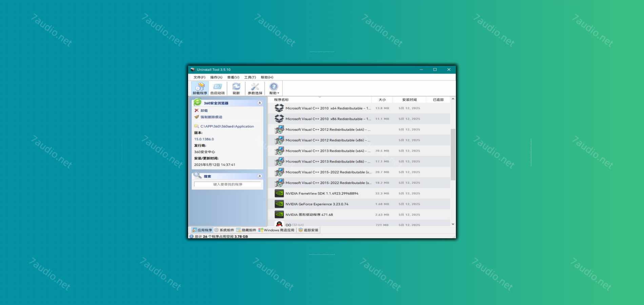This screenshot has width=644, height=305.
Task: Click version value 15.0.1386.0
Action: point(204,139)
